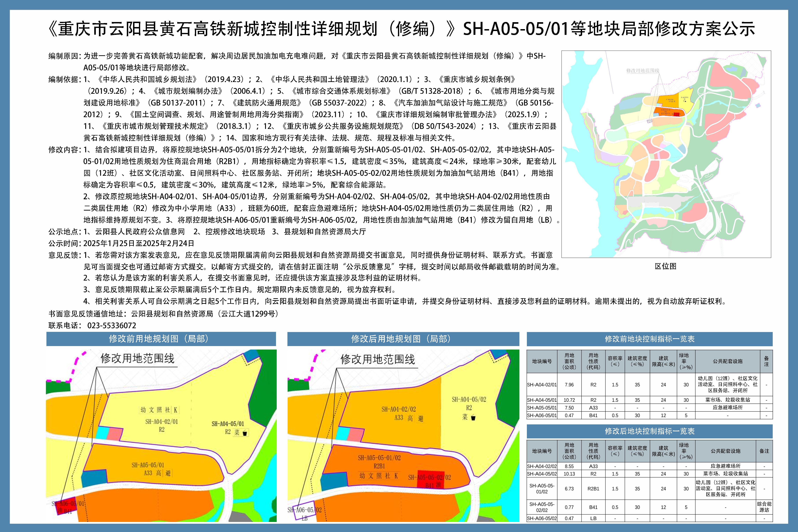Click the SH-A05-05-01/02 R2B1 label on the after map
Viewport: 798px width, 532px height.
[x=379, y=462]
